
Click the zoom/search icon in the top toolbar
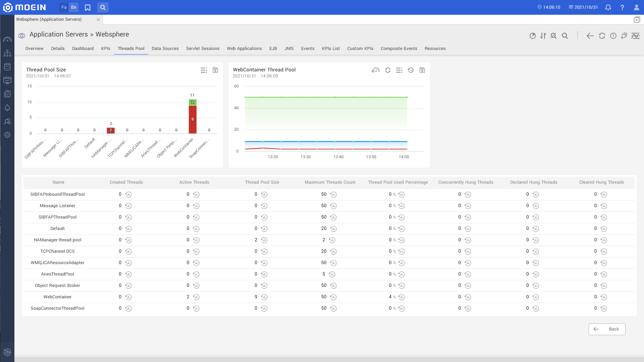pos(103,7)
